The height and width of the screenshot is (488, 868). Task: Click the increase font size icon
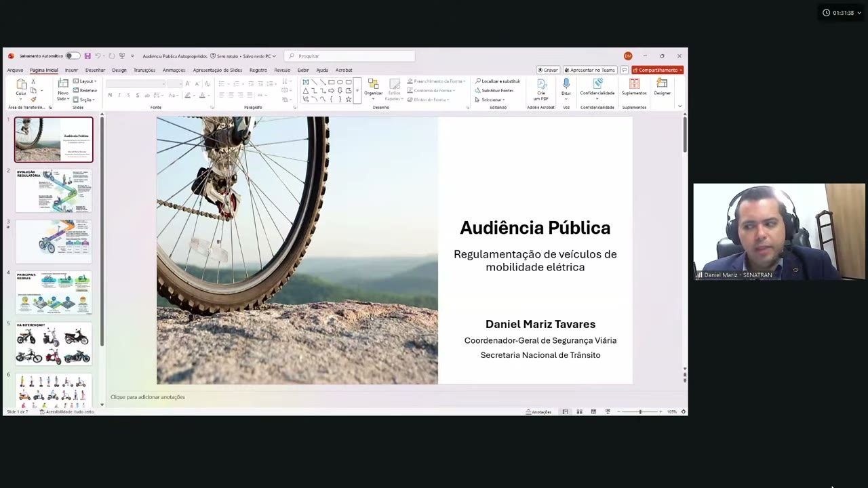click(x=188, y=83)
